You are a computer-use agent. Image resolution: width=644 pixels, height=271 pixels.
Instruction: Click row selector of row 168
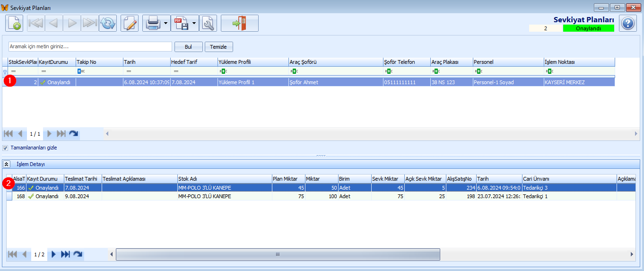click(9, 196)
